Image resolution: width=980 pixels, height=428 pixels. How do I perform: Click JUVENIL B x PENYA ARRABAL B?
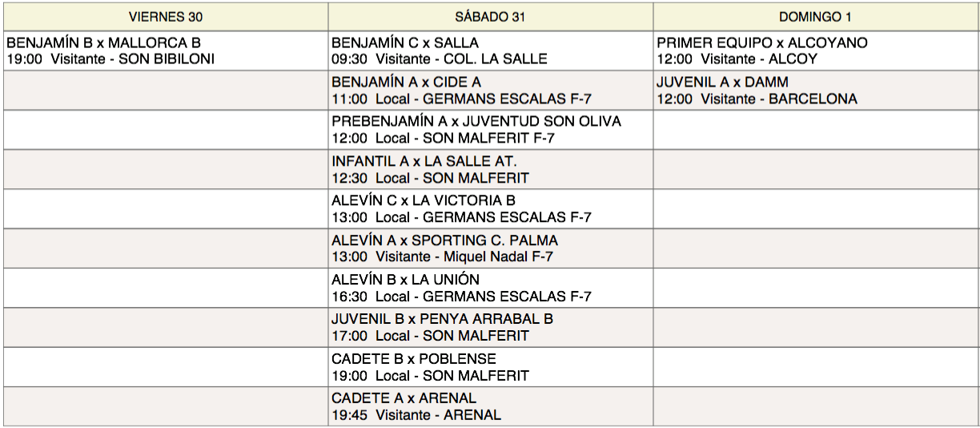pyautogui.click(x=442, y=319)
